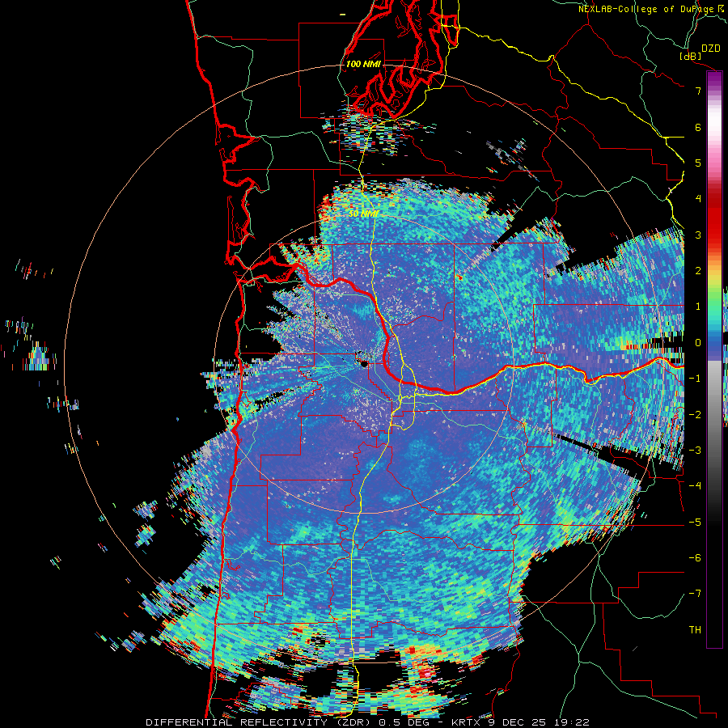Click the Differential Reflectivity (ZDR) caption

pos(258,722)
